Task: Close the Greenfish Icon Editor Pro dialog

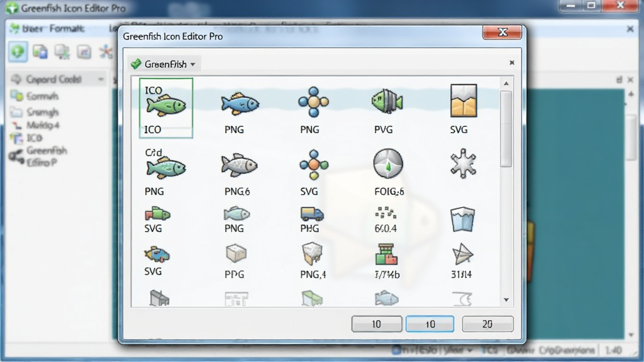Action: [x=502, y=33]
